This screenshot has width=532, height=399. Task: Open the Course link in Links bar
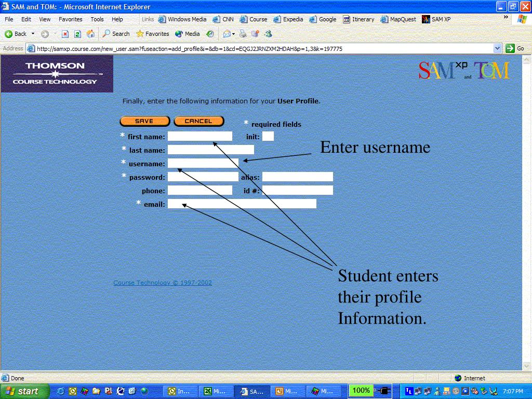tap(254, 19)
